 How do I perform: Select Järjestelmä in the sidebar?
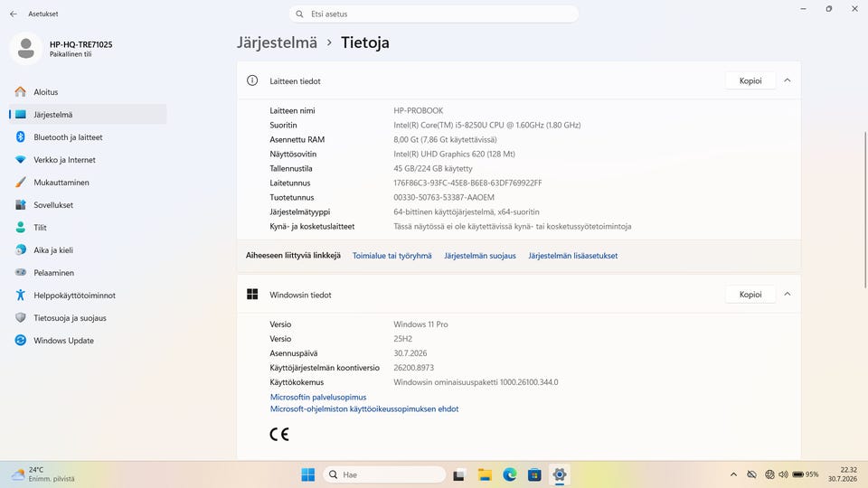pyautogui.click(x=88, y=115)
